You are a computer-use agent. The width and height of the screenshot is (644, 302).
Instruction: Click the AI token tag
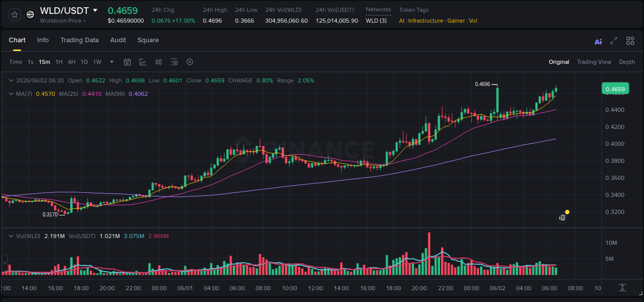[x=402, y=21]
